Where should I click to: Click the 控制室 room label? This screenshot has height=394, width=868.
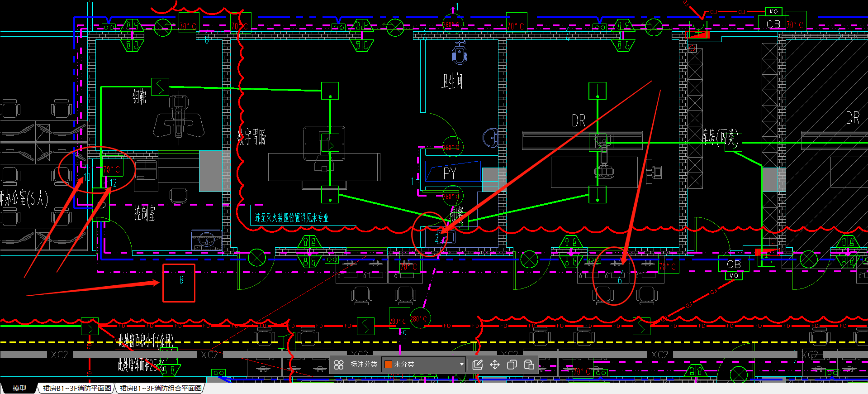145,213
